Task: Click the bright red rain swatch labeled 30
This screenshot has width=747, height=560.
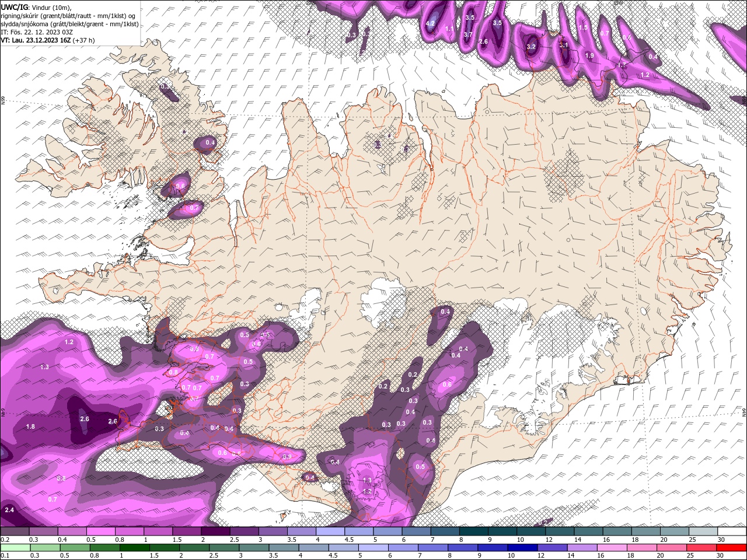Action: point(731,548)
